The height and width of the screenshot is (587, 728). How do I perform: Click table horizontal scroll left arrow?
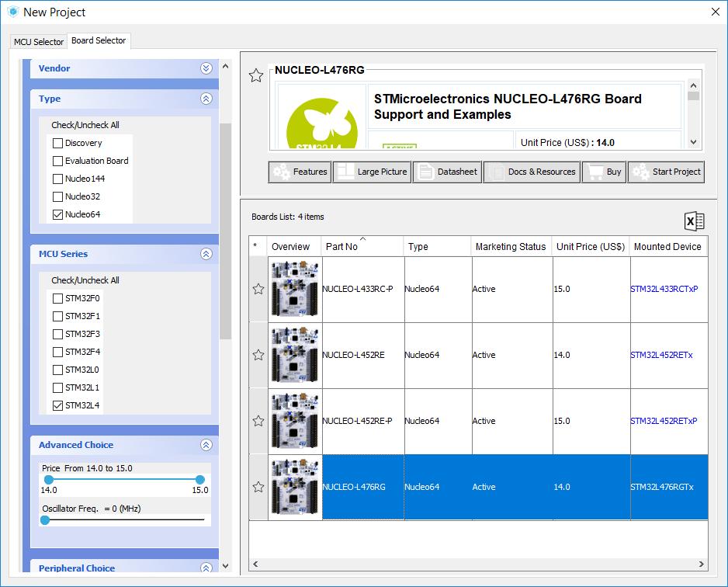pyautogui.click(x=255, y=564)
